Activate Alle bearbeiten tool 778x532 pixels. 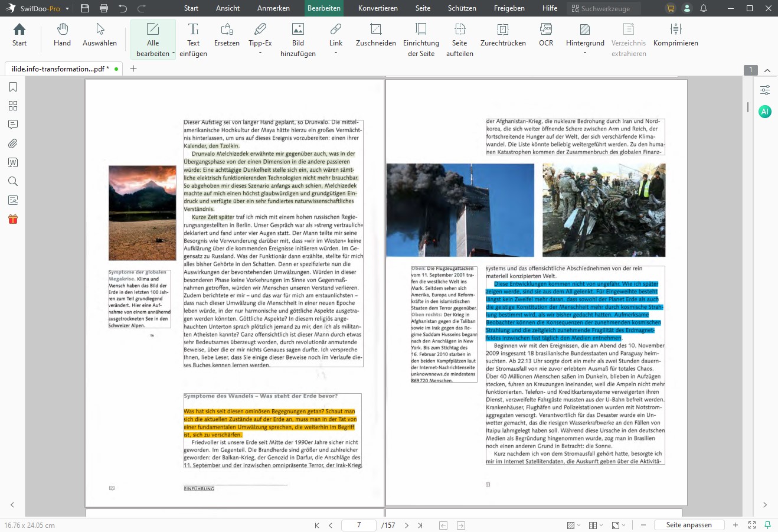(x=153, y=40)
